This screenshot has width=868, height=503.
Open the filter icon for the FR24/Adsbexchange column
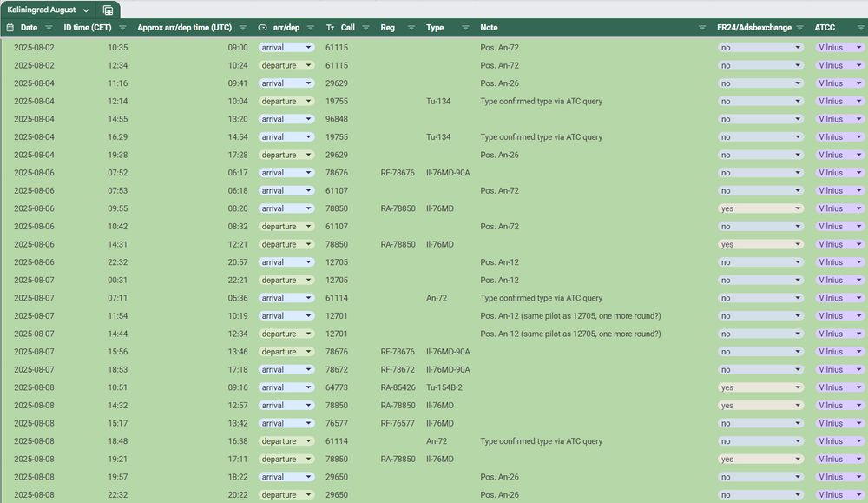[x=799, y=28]
